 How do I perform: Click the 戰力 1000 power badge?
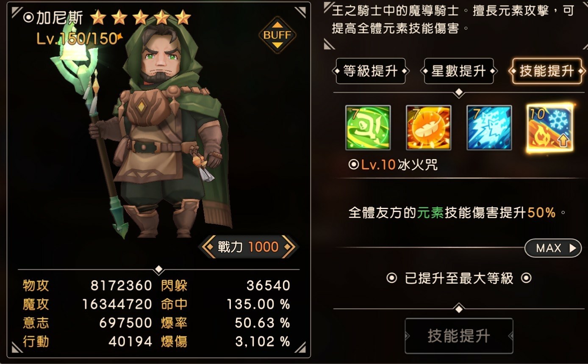248,247
